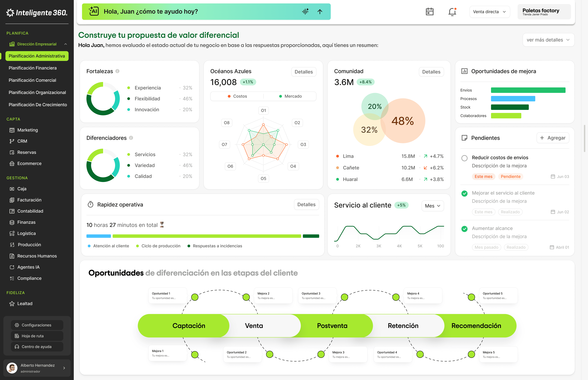Click the Diferenciadores info icon
Viewport: 588px width, 380px height.
(x=131, y=138)
